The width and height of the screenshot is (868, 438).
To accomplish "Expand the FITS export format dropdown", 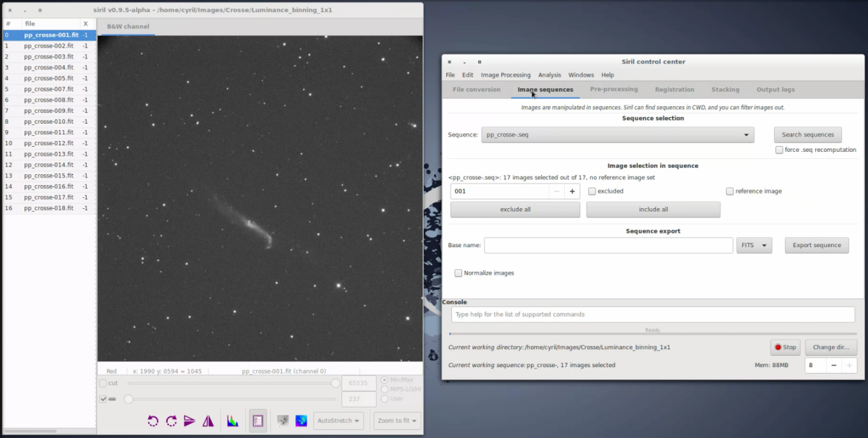I will [x=753, y=245].
